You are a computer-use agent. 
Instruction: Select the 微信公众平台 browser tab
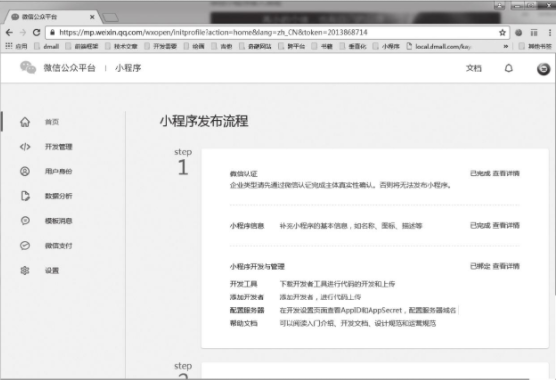[x=52, y=17]
